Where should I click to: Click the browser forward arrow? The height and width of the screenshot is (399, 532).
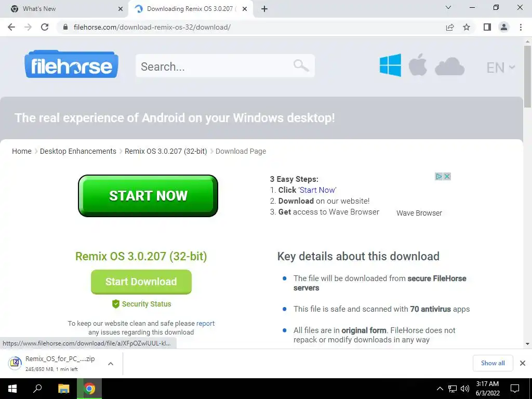[28, 27]
